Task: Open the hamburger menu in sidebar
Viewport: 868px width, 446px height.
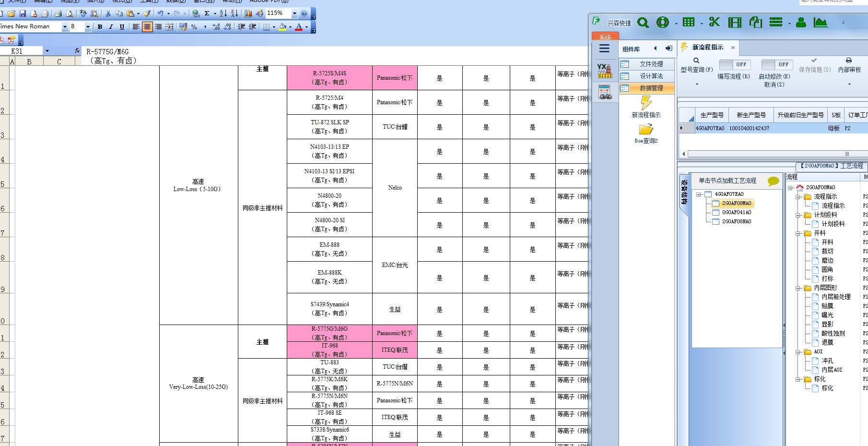Action: [x=604, y=48]
